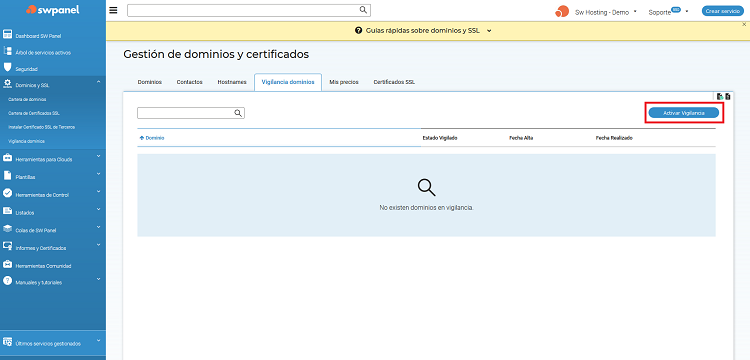Open Cartera de Certificados SSL in sidebar

pyautogui.click(x=34, y=113)
